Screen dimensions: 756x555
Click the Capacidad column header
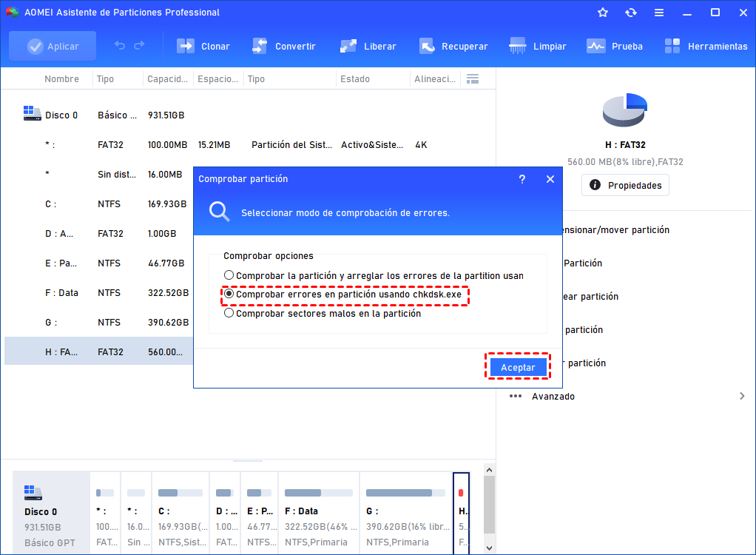coord(168,79)
